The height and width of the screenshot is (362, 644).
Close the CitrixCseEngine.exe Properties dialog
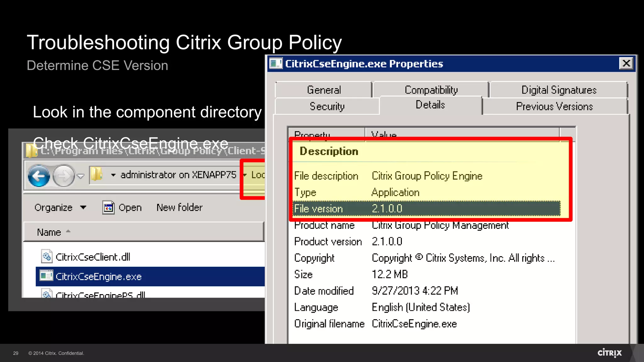626,63
